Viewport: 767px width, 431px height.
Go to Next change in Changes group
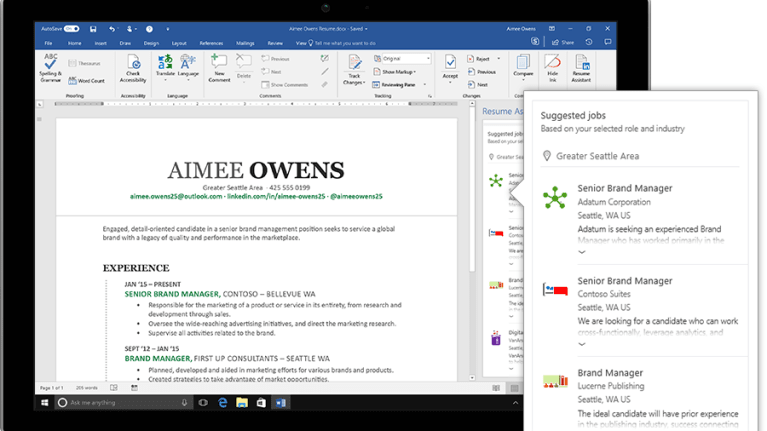coord(478,85)
